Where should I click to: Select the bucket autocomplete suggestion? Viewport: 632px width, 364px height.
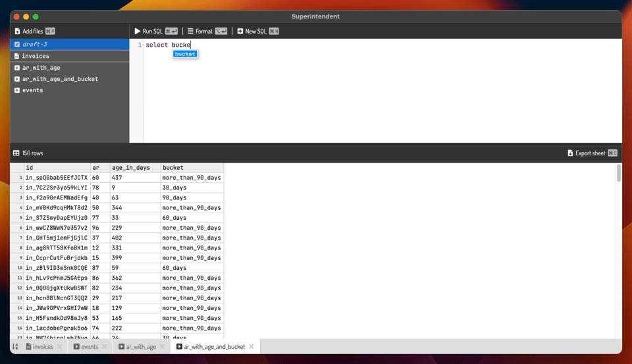click(185, 54)
